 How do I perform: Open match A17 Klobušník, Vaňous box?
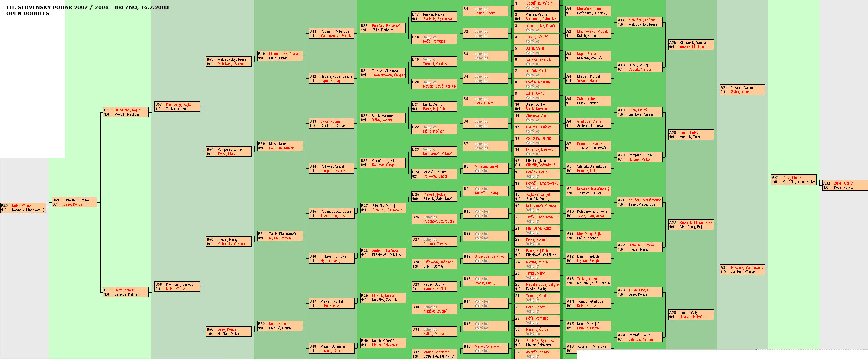coord(639,22)
